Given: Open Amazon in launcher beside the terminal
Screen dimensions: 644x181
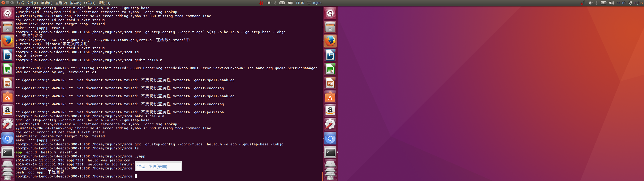Looking at the screenshot, I should click(8, 111).
